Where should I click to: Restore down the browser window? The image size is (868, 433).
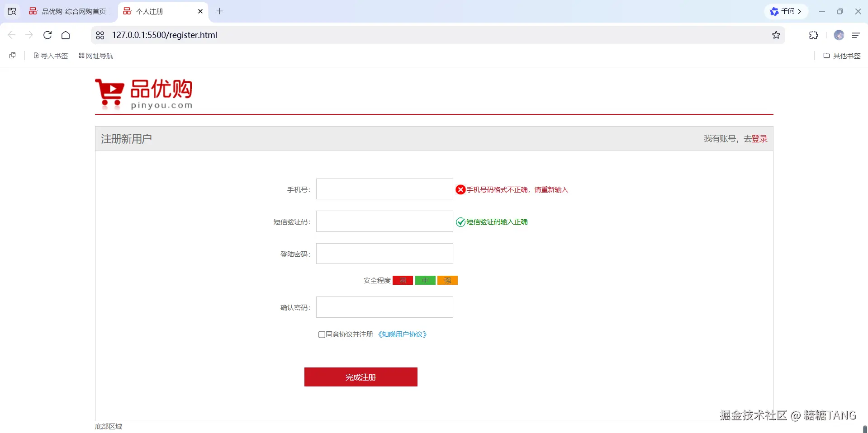pos(840,11)
